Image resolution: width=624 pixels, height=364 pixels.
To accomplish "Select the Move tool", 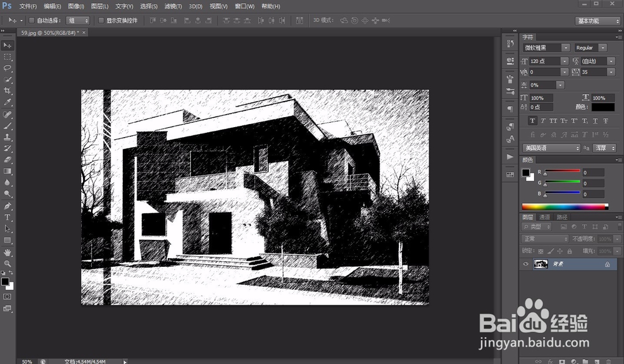I will coord(7,45).
